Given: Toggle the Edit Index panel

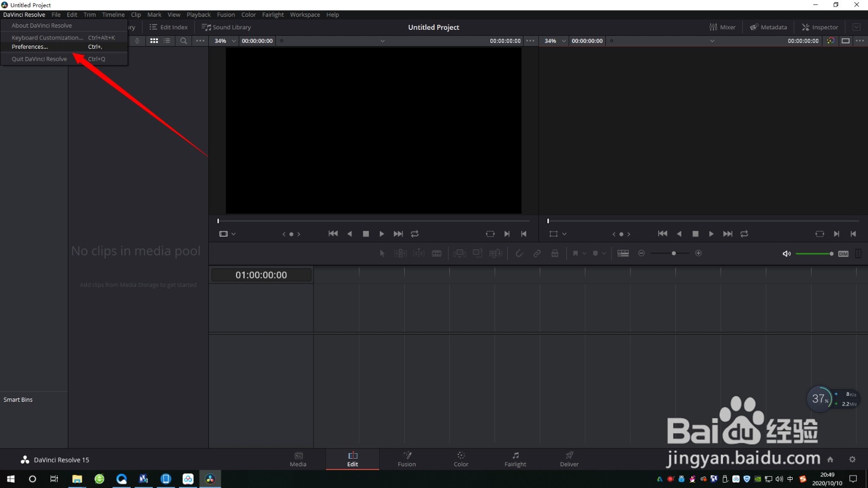Looking at the screenshot, I should [x=168, y=27].
